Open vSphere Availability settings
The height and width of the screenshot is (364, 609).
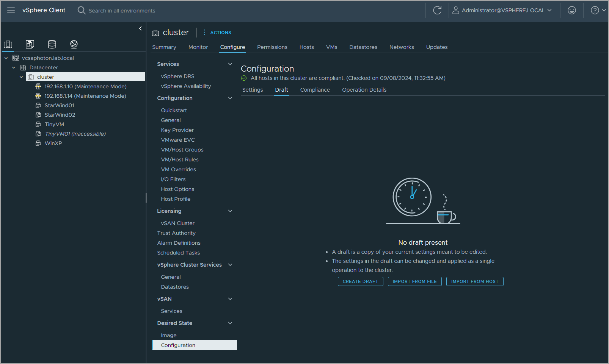click(x=186, y=86)
